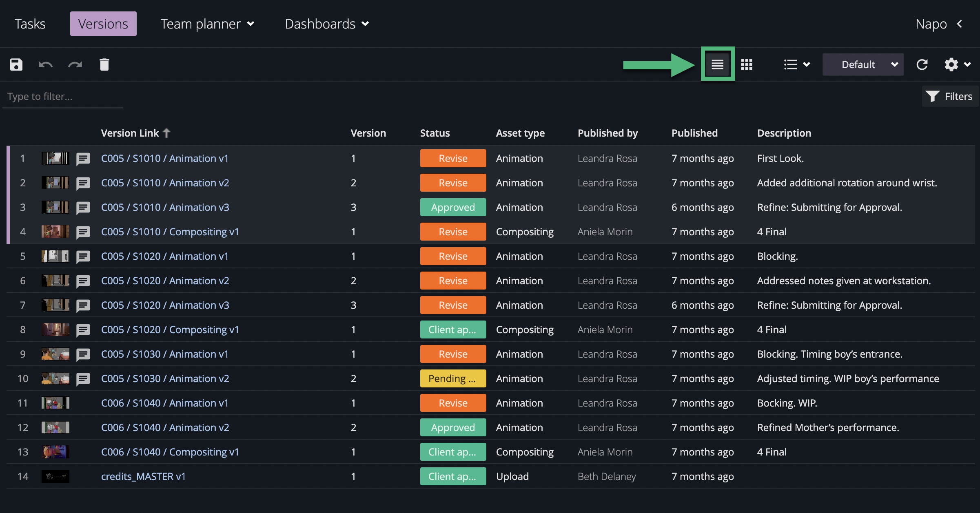Open notes icon for C005 S1030 Animation v2
Image resolution: width=980 pixels, height=513 pixels.
pyautogui.click(x=83, y=379)
